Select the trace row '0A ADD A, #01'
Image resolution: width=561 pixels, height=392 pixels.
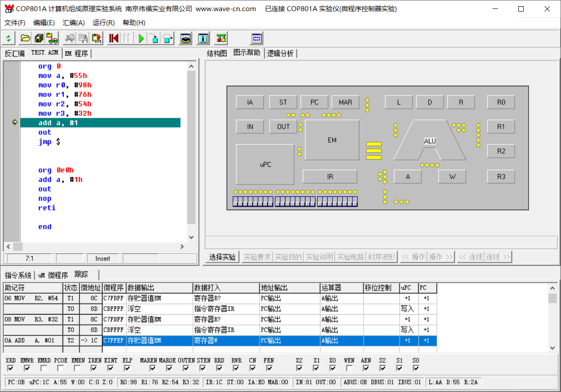click(x=220, y=341)
